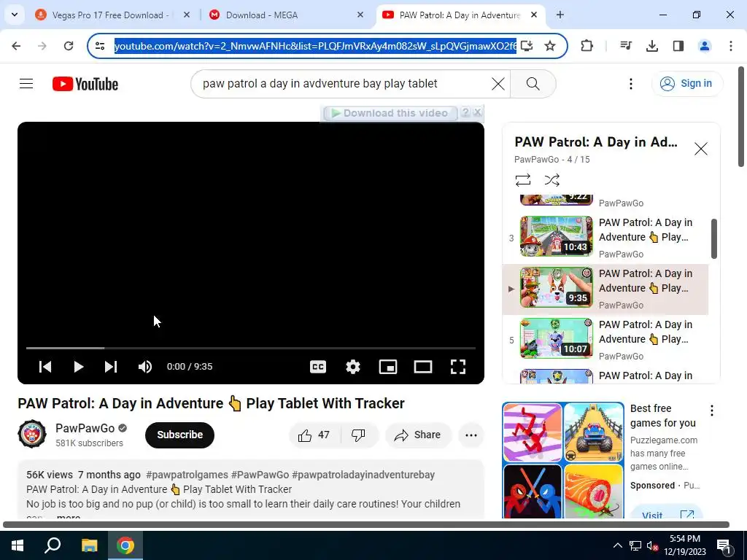Click the video progress bar

tap(251, 348)
